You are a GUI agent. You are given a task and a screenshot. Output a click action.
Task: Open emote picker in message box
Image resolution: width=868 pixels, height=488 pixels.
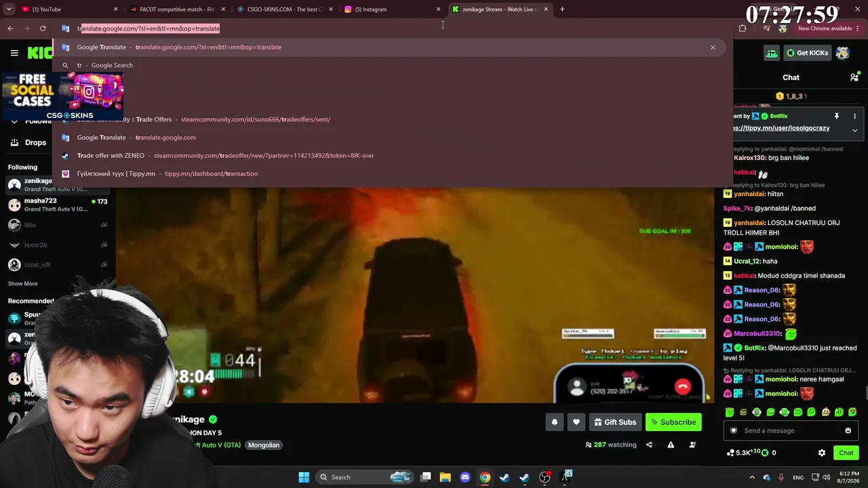pos(848,430)
